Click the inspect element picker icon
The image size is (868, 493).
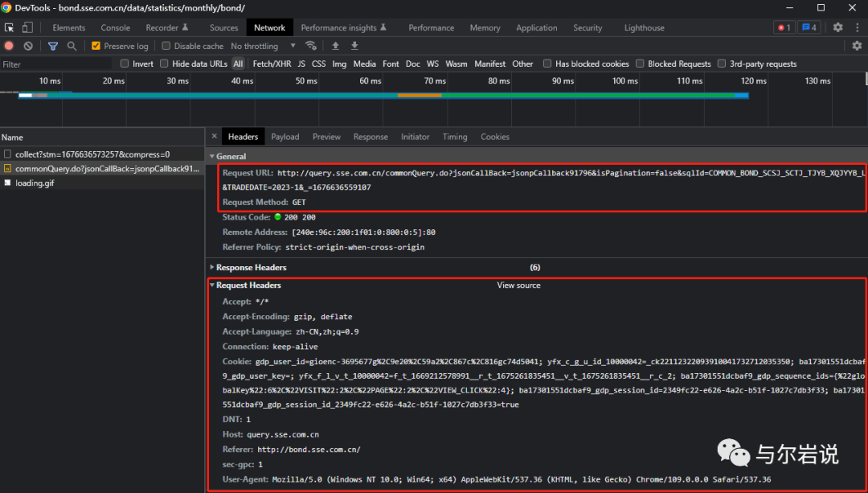pos(10,27)
